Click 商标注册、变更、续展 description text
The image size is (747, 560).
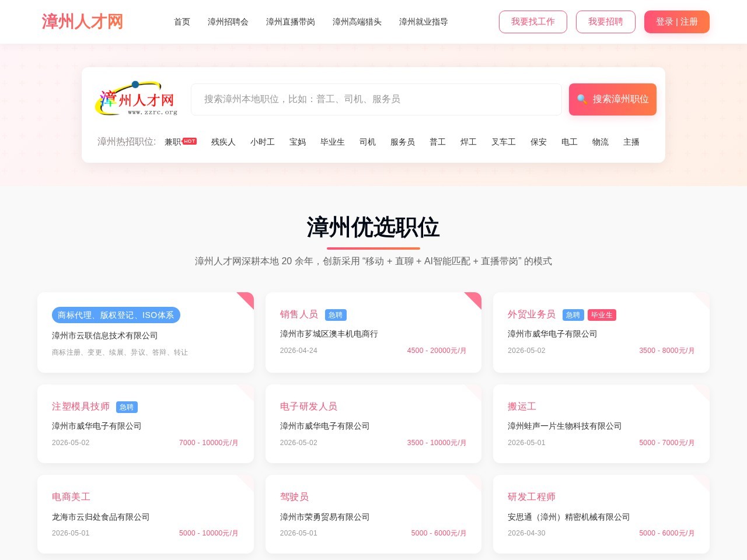coord(120,352)
